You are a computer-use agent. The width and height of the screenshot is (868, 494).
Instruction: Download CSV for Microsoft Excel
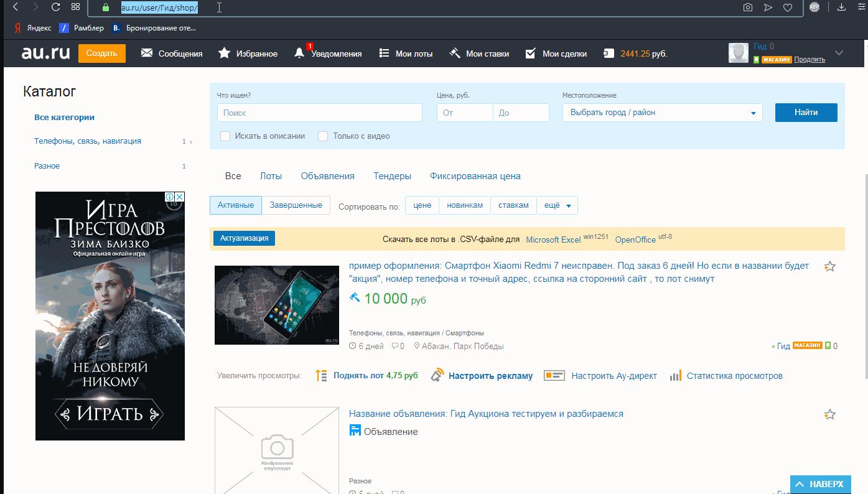pyautogui.click(x=553, y=240)
